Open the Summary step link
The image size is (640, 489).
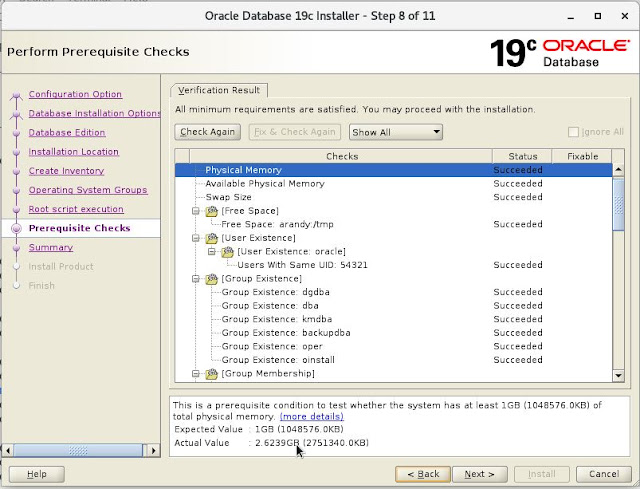pos(51,248)
